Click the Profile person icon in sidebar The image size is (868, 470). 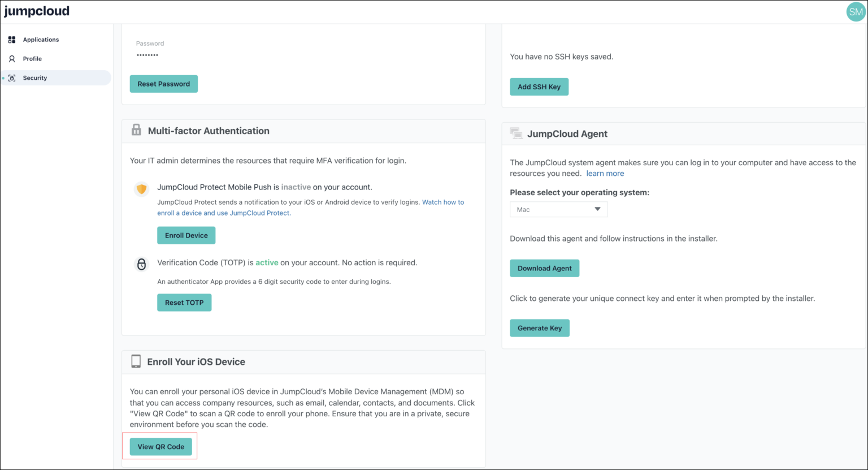(x=11, y=58)
